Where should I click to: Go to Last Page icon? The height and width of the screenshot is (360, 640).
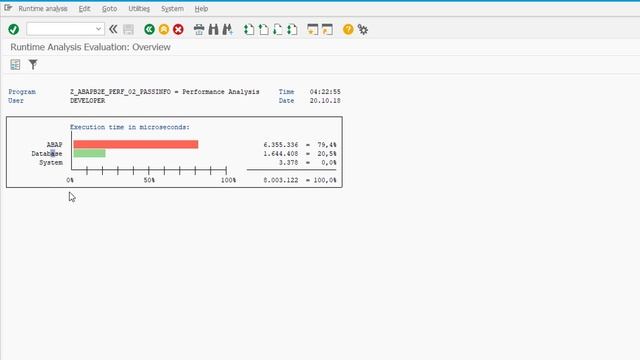click(x=292, y=29)
